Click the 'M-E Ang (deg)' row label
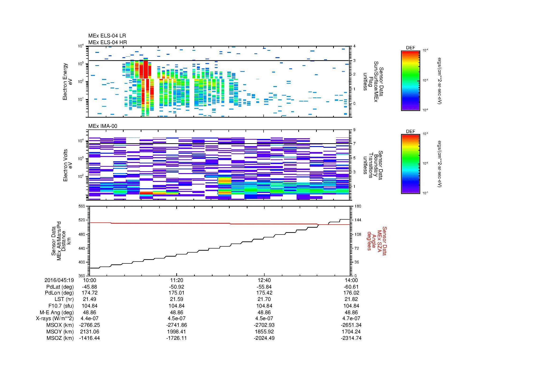Screen dimensions: 555x392 [x=57, y=312]
